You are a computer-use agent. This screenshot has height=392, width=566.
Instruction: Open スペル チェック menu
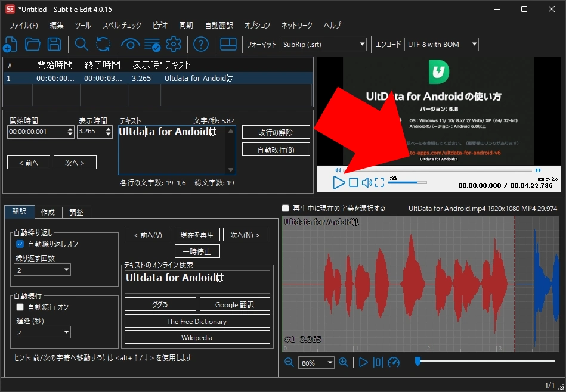pos(122,25)
